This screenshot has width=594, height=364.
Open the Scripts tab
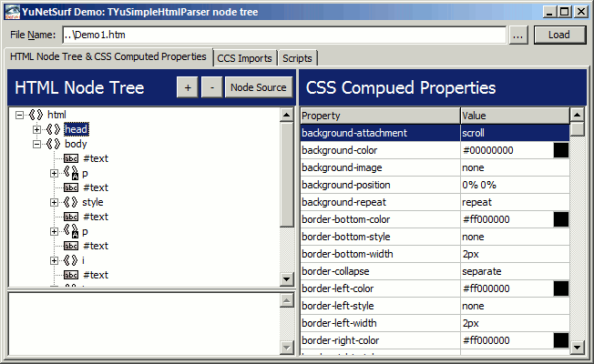pos(297,58)
